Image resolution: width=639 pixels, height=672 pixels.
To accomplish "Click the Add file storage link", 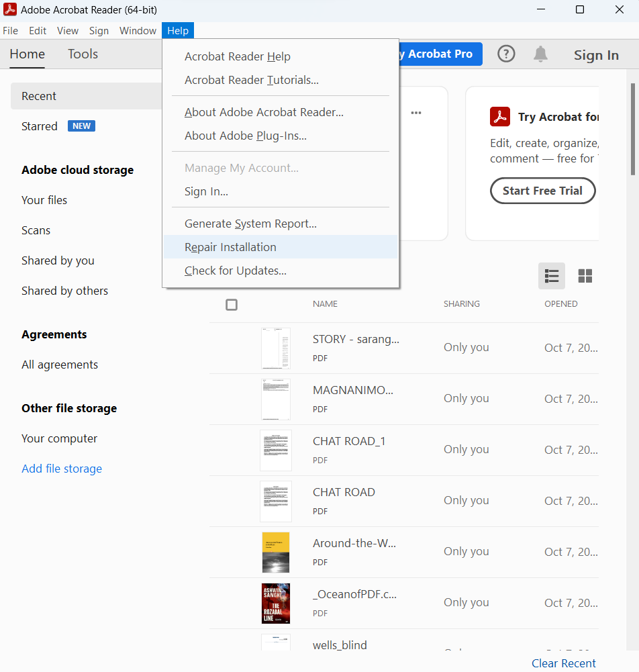I will coord(62,469).
